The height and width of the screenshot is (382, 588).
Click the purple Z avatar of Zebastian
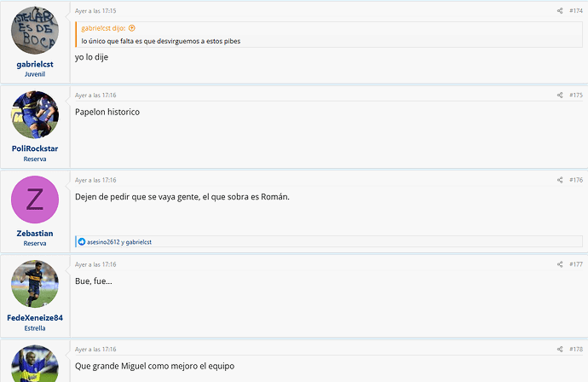pos(35,200)
